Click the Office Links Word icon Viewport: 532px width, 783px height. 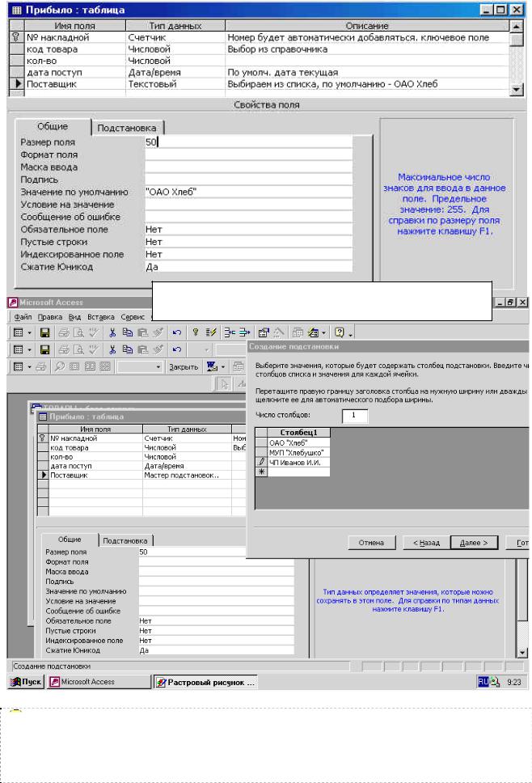[212, 366]
